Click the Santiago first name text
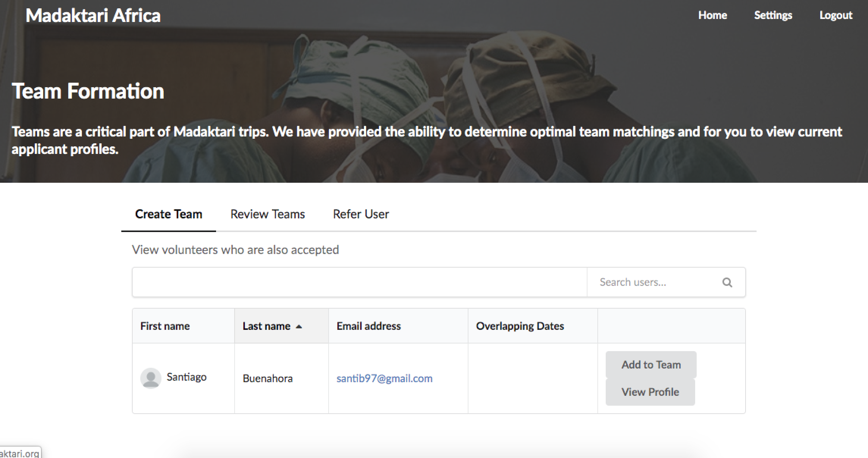The width and height of the screenshot is (868, 458). 186,377
